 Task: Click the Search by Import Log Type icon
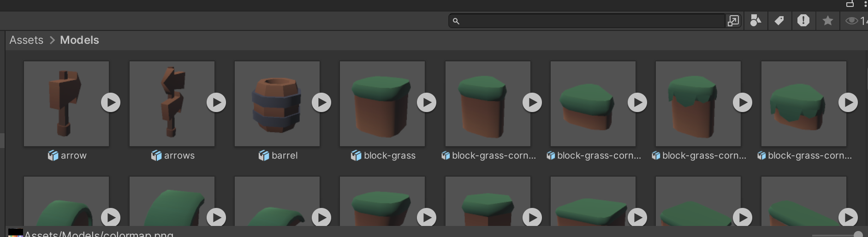click(803, 21)
